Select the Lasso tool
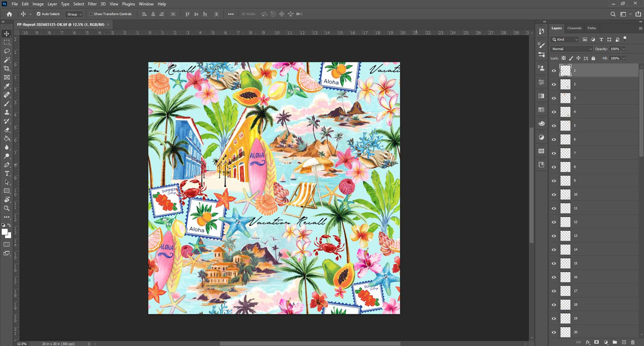 pyautogui.click(x=7, y=51)
